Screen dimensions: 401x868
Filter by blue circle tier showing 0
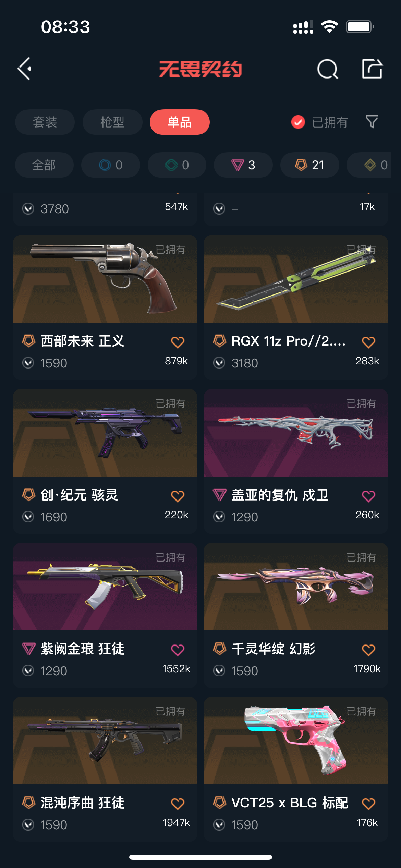(111, 165)
